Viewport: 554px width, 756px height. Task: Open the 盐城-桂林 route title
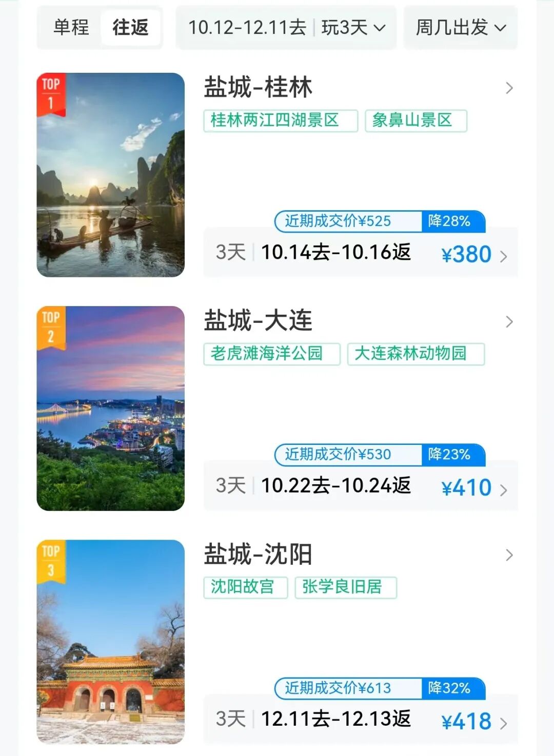pyautogui.click(x=258, y=87)
